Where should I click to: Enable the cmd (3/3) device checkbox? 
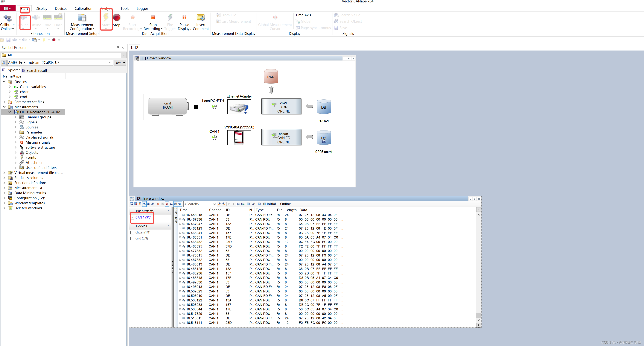[x=133, y=238]
